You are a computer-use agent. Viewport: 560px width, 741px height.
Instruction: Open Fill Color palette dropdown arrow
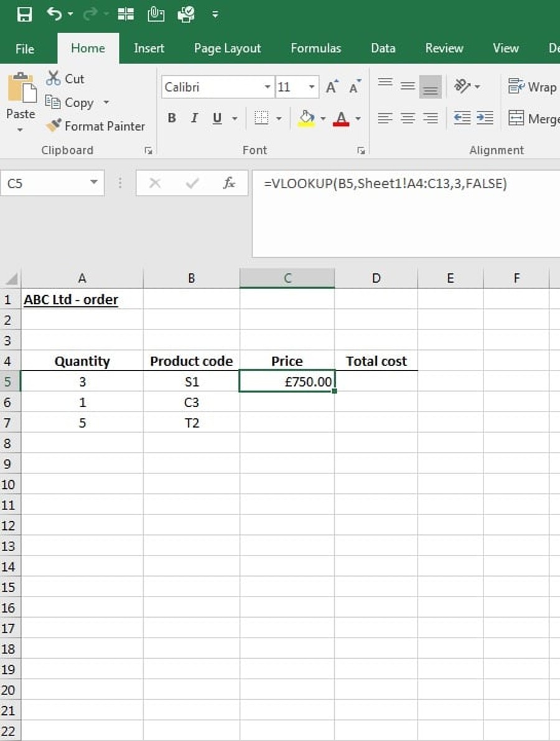click(x=323, y=118)
